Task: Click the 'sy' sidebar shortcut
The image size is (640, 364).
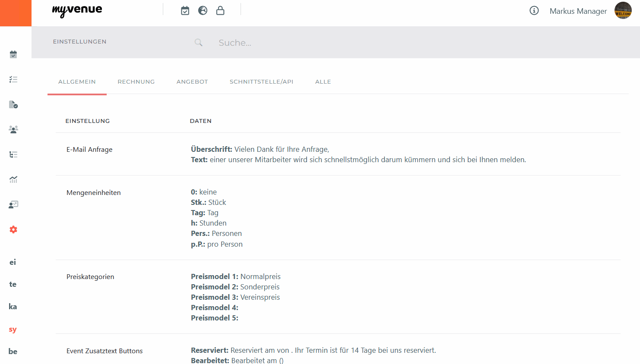Action: pos(13,329)
